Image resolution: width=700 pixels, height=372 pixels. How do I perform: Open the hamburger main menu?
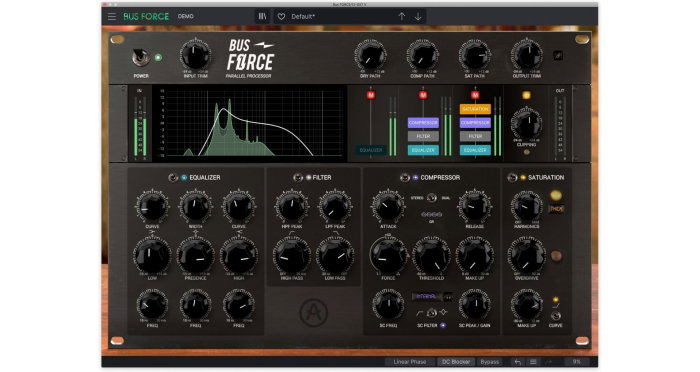[x=112, y=17]
